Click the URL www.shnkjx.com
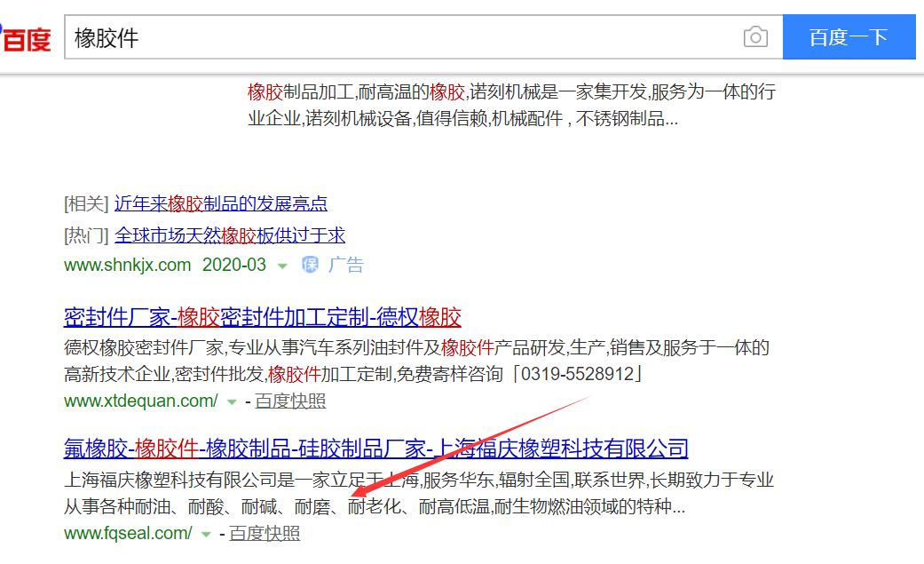Image resolution: width=924 pixels, height=564 pixels. pyautogui.click(x=127, y=265)
